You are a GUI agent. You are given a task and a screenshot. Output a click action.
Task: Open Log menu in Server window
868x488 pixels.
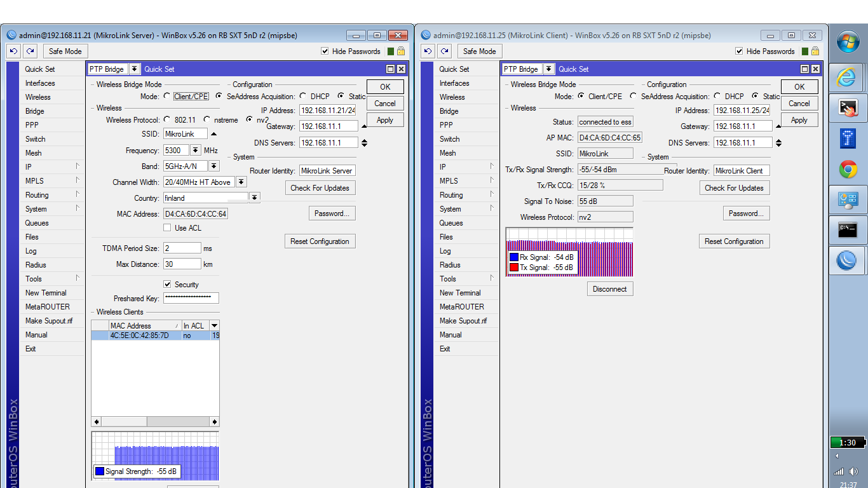point(52,251)
